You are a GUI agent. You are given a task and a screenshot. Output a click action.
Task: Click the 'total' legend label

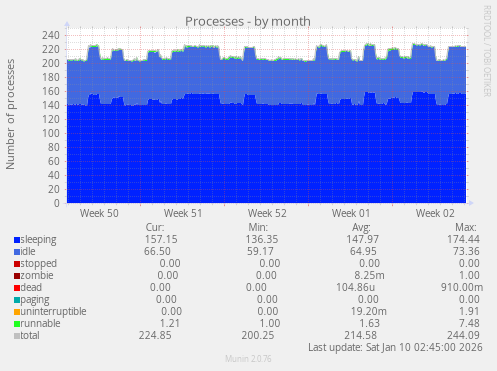click(x=30, y=335)
